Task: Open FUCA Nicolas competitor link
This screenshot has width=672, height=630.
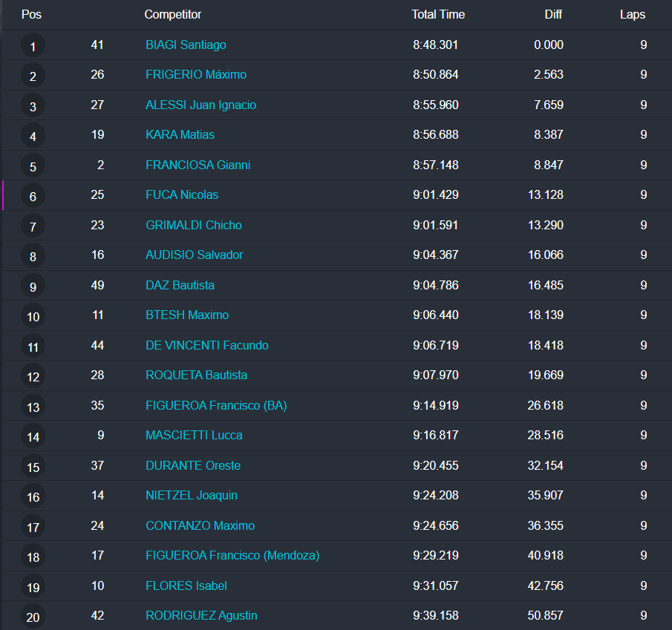Action: 182,195
